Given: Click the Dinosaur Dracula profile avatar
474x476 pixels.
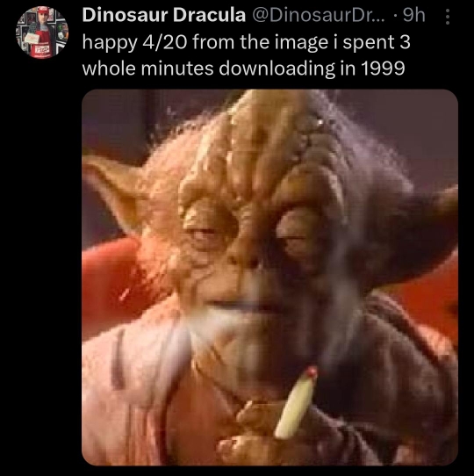Looking at the screenshot, I should [x=42, y=32].
